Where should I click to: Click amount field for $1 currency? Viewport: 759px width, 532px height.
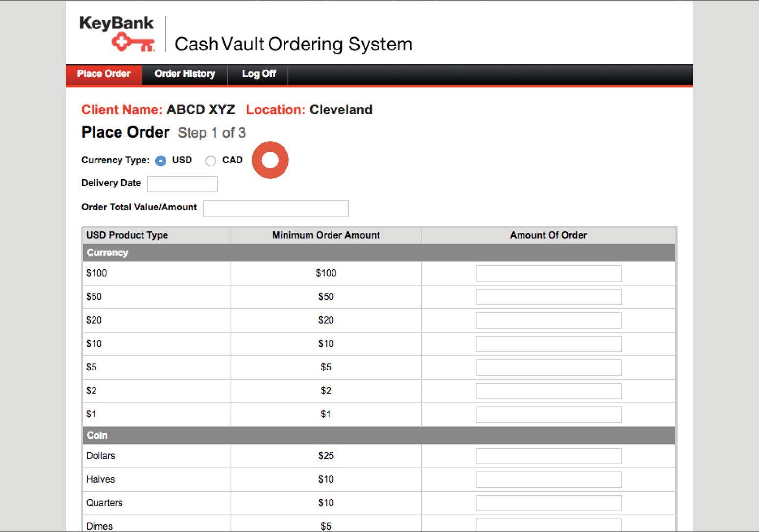tap(548, 414)
